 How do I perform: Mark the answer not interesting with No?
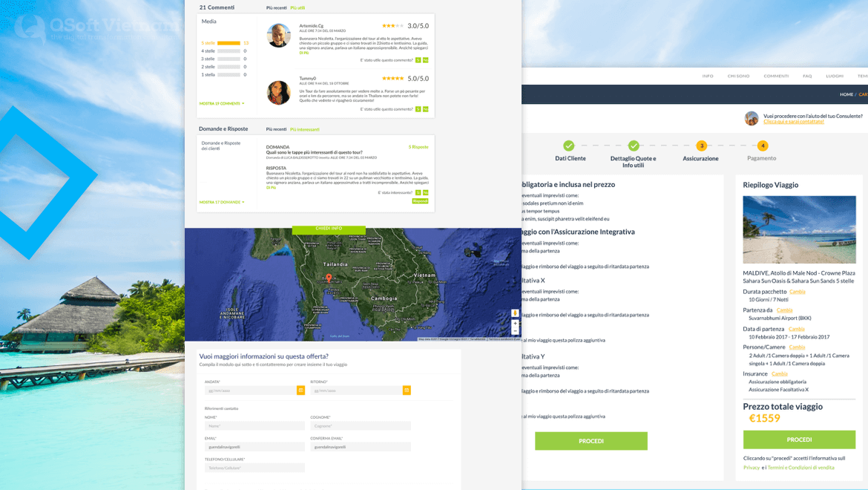[x=425, y=193]
